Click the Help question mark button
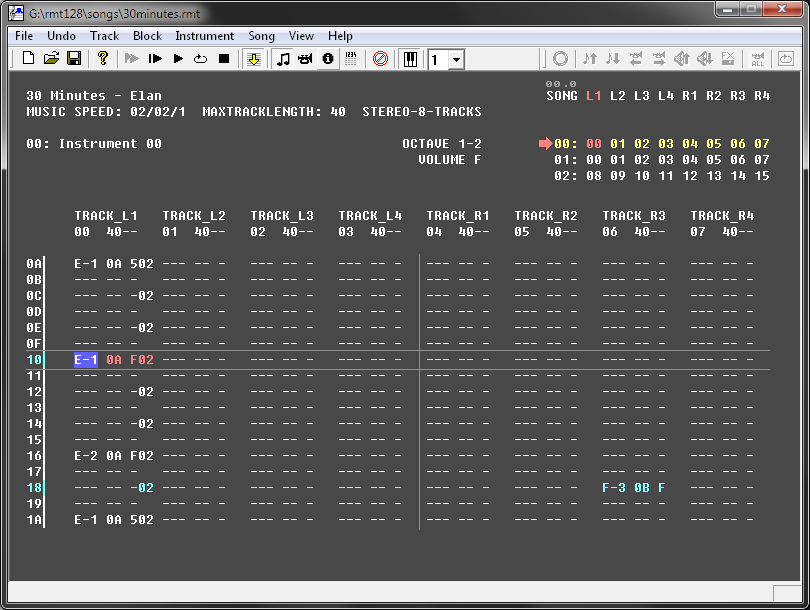This screenshot has height=610, width=810. click(x=103, y=59)
